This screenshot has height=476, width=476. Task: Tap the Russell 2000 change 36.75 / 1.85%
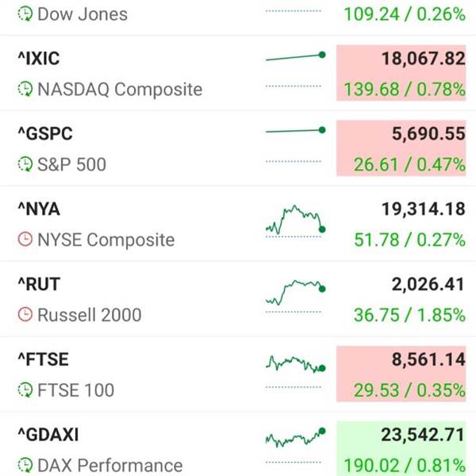pyautogui.click(x=409, y=315)
